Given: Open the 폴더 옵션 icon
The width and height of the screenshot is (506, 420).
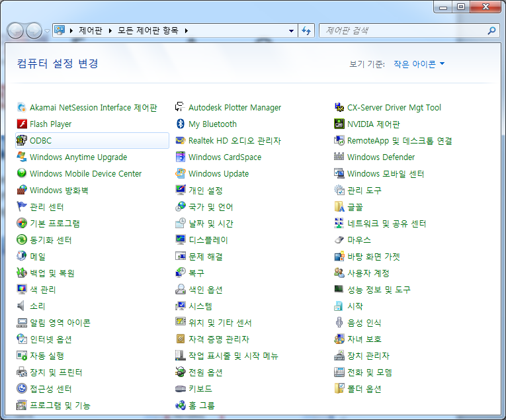Looking at the screenshot, I should tap(339, 388).
